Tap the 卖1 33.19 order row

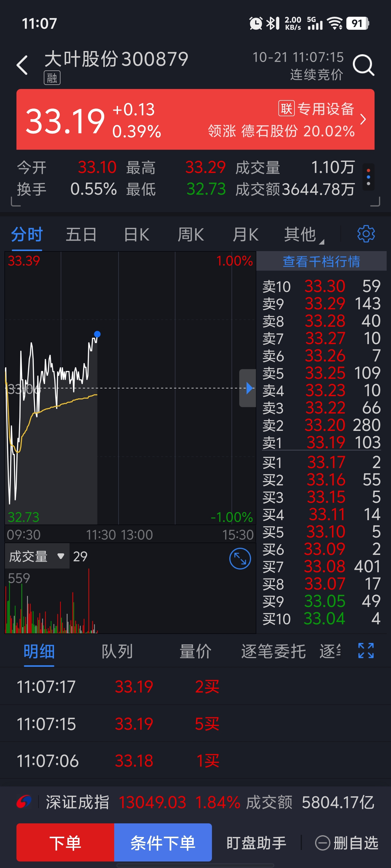321,442
